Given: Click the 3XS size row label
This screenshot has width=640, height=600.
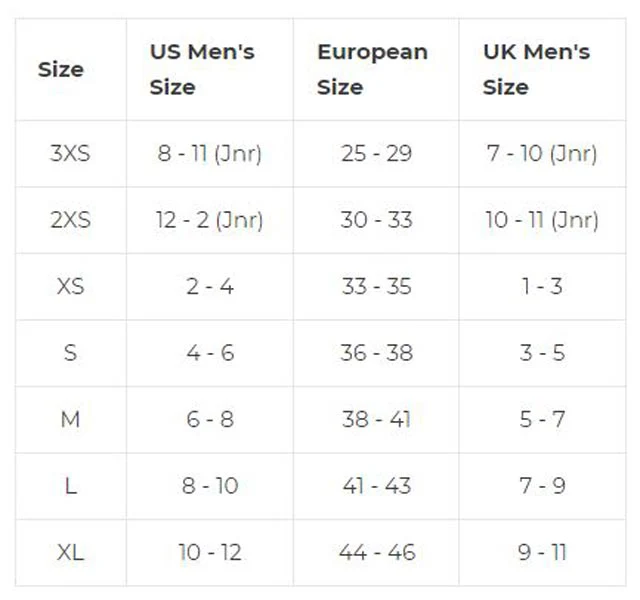Looking at the screenshot, I should [x=70, y=153].
